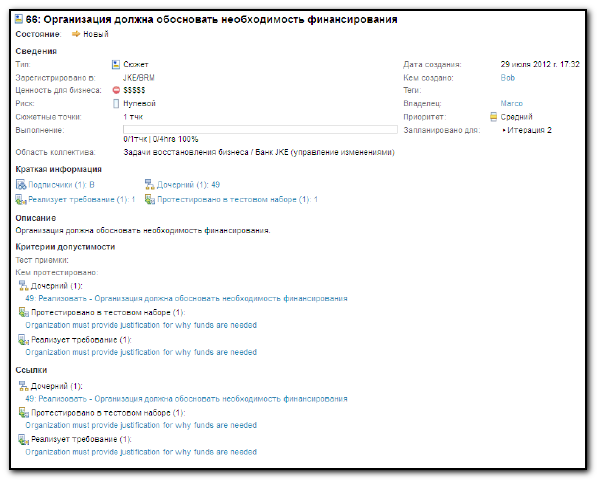The image size is (597, 480).
Task: Click the progress text 0/1тчк | 0/4hrs 100%
Action: (161, 139)
